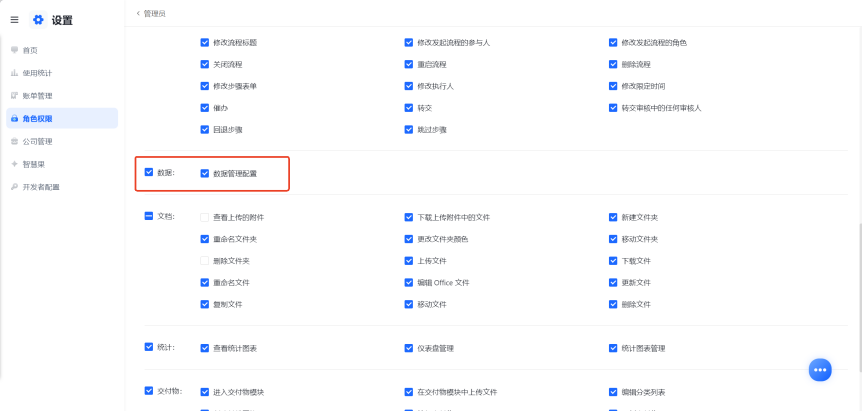Viewport: 862px width, 411px height.
Task: Open 使用统计 via its bar chart icon
Action: (x=14, y=73)
